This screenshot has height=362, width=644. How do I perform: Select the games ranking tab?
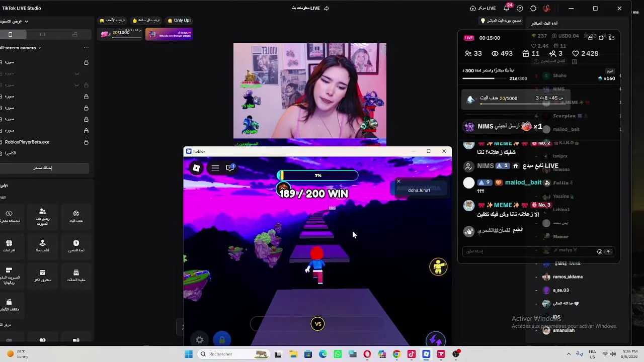click(x=112, y=21)
